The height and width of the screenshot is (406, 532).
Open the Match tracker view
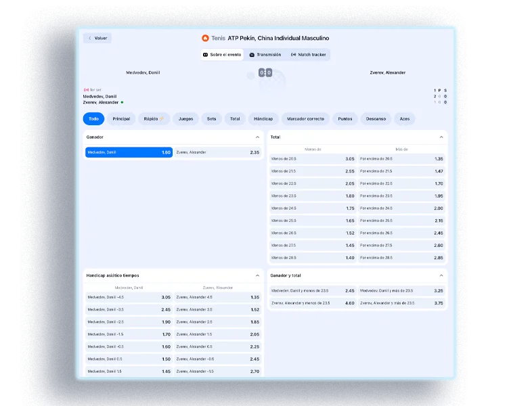click(308, 55)
